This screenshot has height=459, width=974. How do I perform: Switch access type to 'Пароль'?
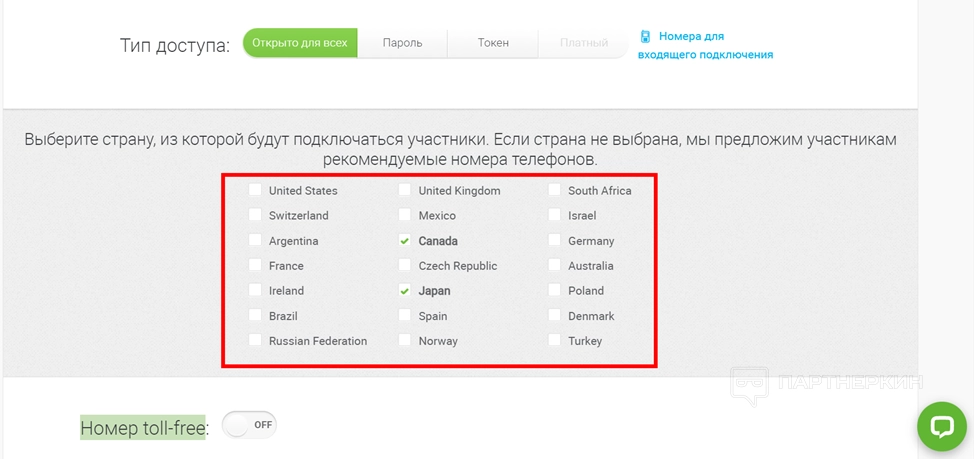402,43
